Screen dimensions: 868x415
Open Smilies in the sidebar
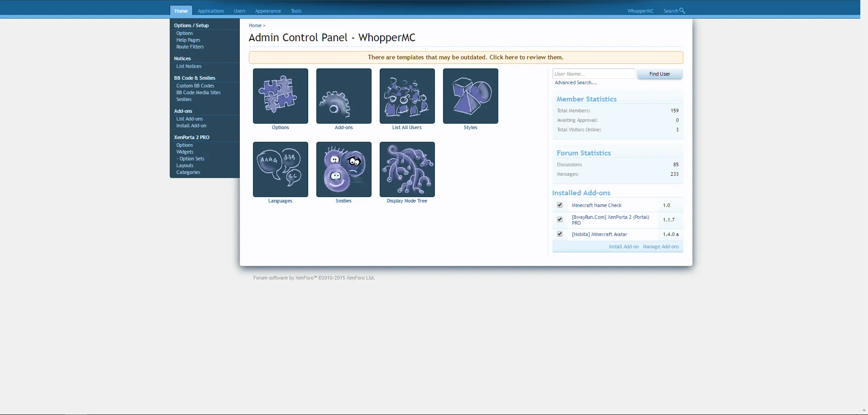coord(184,100)
